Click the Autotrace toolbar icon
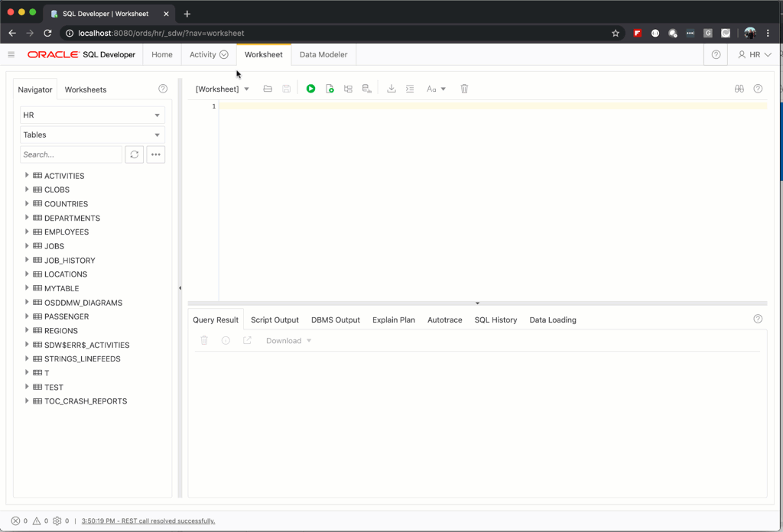 [x=366, y=89]
